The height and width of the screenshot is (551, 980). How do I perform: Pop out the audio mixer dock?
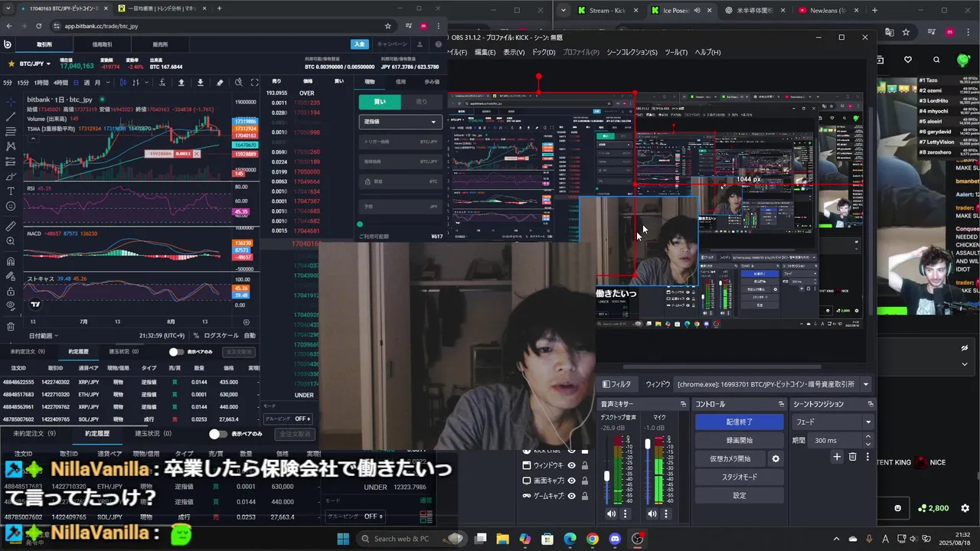[x=683, y=404]
